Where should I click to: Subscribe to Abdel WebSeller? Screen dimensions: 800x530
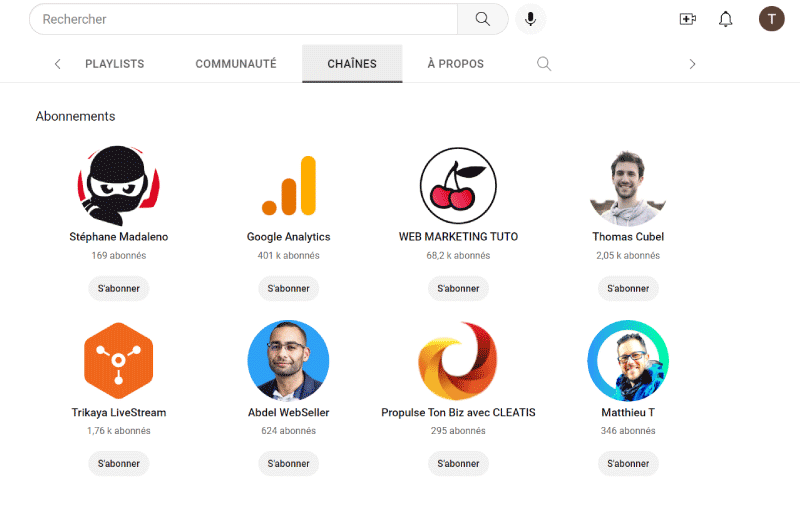pyautogui.click(x=288, y=463)
